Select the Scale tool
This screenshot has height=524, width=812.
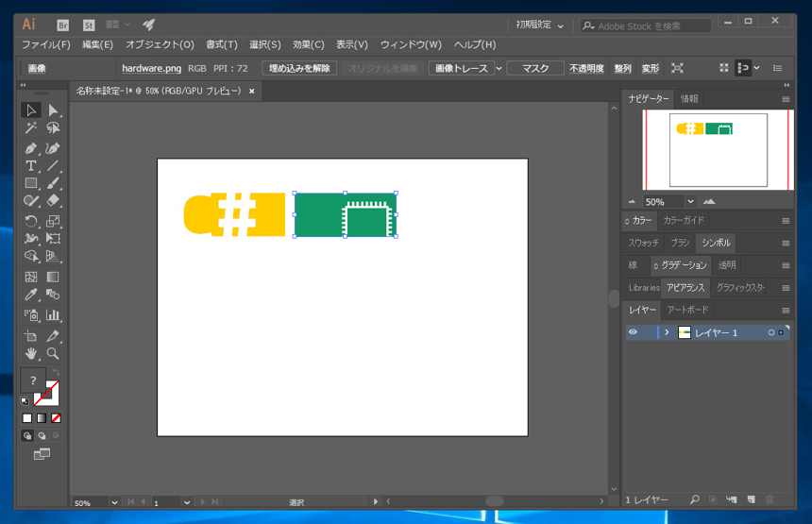[x=53, y=221]
